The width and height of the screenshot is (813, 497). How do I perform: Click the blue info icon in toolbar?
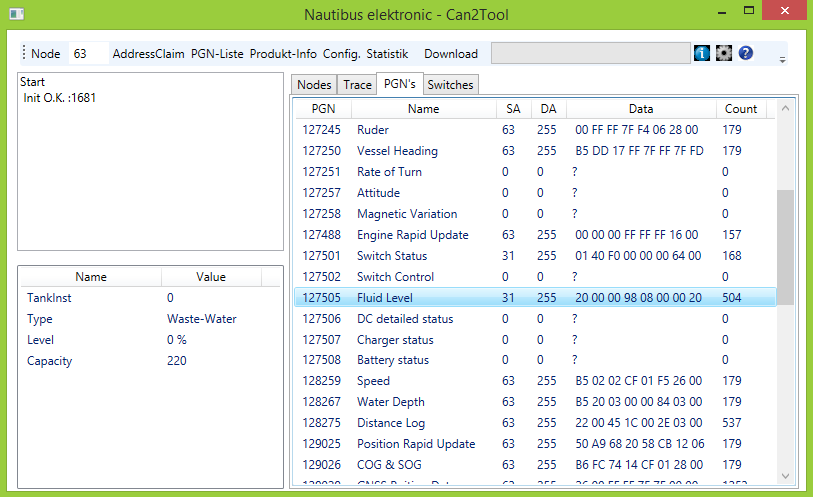click(x=702, y=53)
